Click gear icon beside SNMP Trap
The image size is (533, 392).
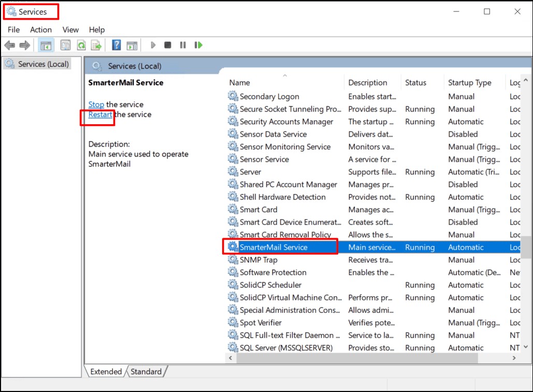[233, 259]
